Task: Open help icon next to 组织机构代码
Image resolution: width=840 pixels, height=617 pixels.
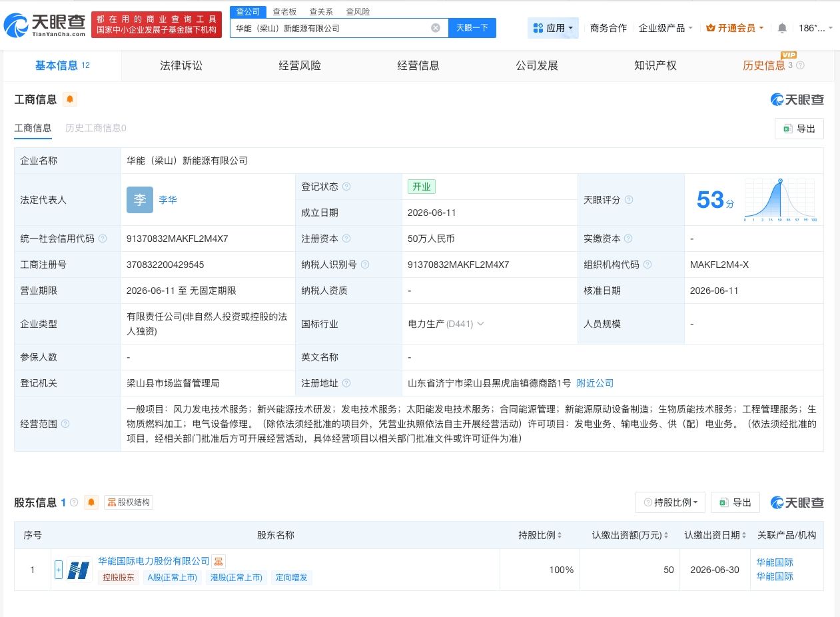Action: [x=647, y=265]
